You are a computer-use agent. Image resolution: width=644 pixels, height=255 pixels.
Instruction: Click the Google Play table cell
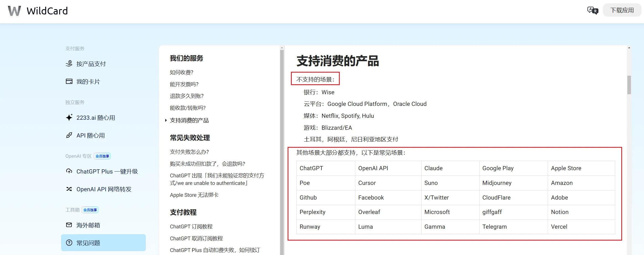514,168
